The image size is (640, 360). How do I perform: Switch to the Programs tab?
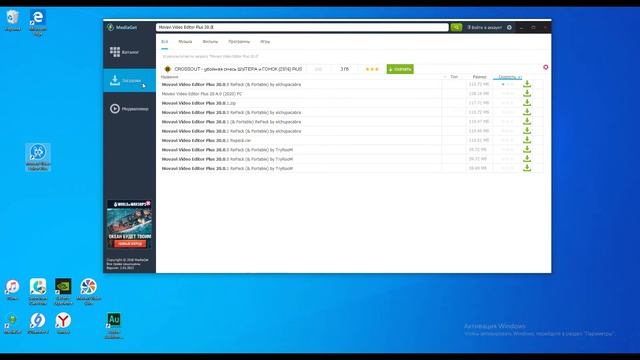(x=239, y=42)
